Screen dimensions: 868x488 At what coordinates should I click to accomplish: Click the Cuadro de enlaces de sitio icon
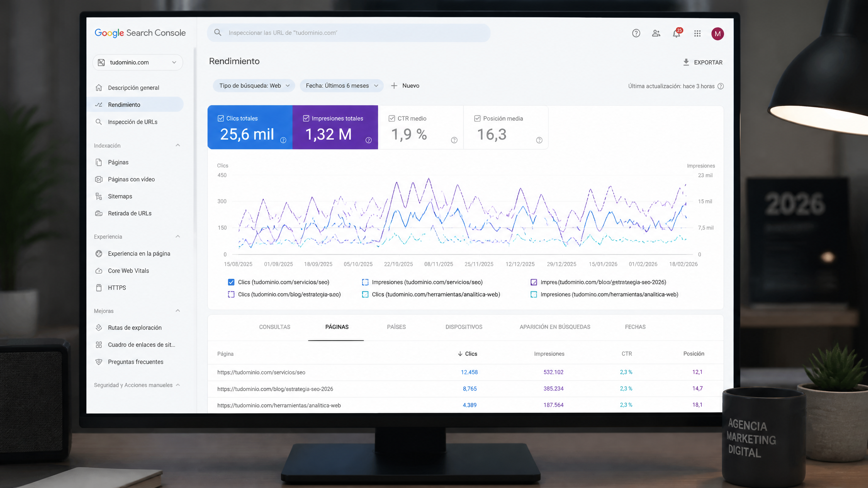point(99,345)
